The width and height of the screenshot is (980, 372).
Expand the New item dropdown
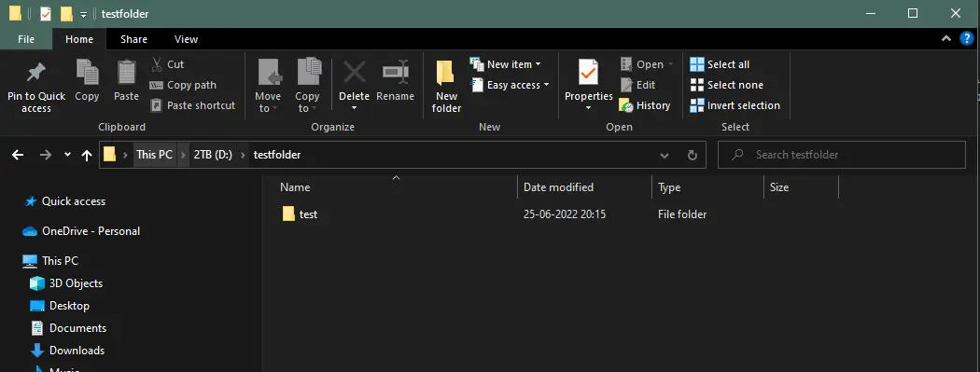pos(539,64)
